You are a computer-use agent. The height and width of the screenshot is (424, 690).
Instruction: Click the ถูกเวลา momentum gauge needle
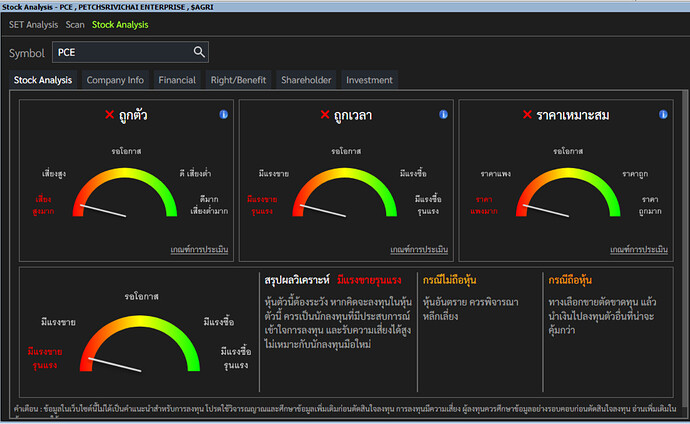pyautogui.click(x=323, y=211)
